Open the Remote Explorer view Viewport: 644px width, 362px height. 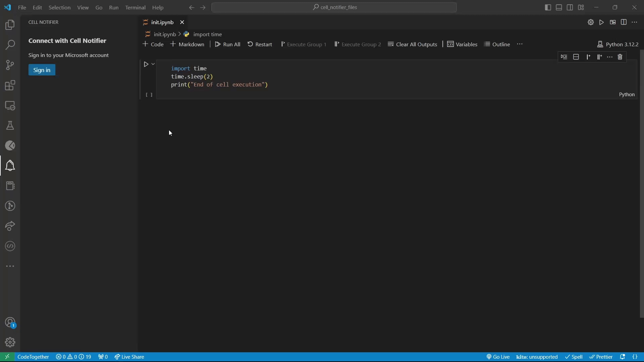coord(10,105)
